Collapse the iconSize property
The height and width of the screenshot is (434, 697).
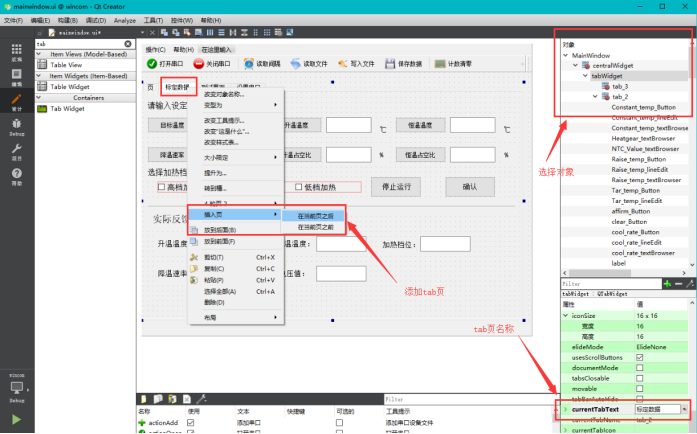click(x=565, y=315)
